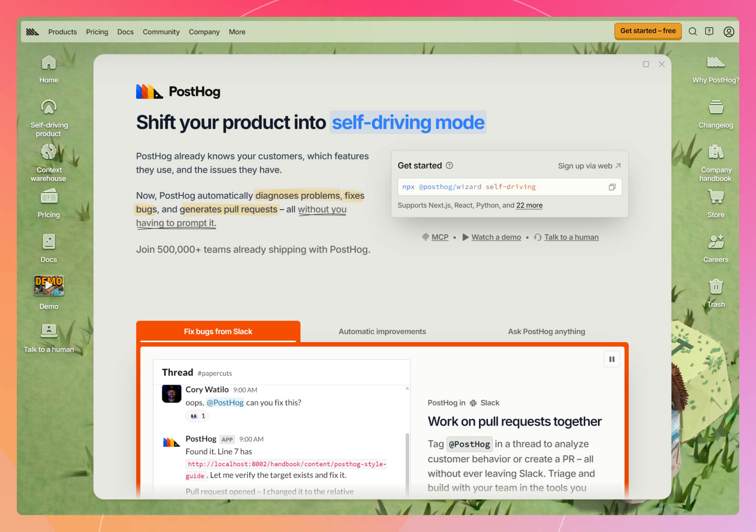Switch to Ask PostHog anything tab

point(546,331)
